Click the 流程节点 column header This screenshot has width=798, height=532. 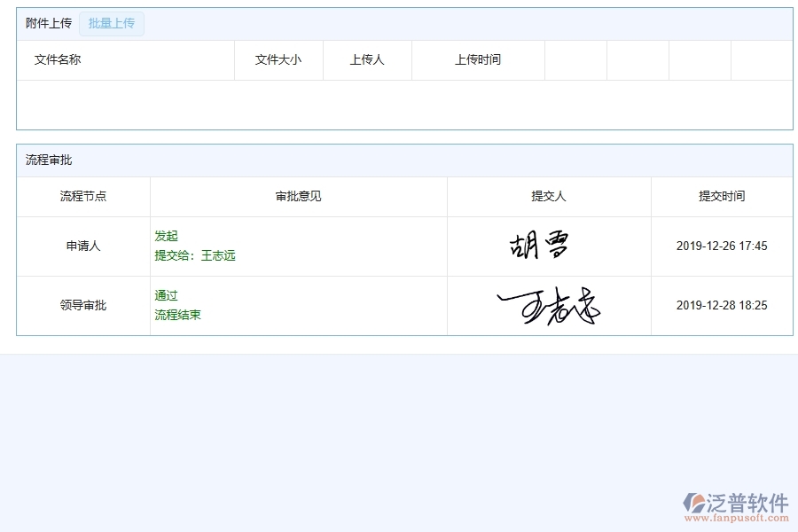tap(84, 196)
